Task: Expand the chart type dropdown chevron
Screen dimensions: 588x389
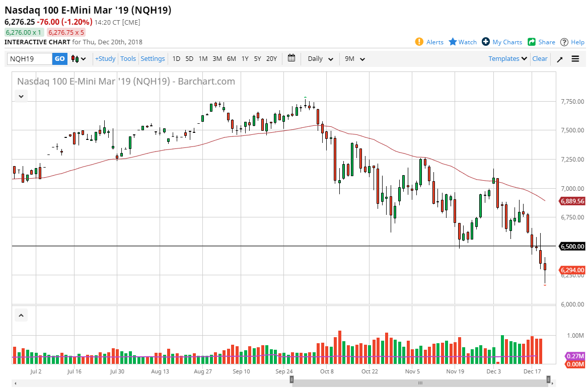Action: [81, 58]
